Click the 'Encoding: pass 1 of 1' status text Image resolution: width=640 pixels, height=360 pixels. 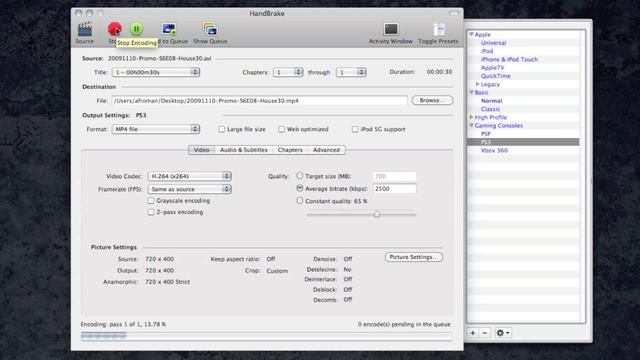(x=123, y=324)
